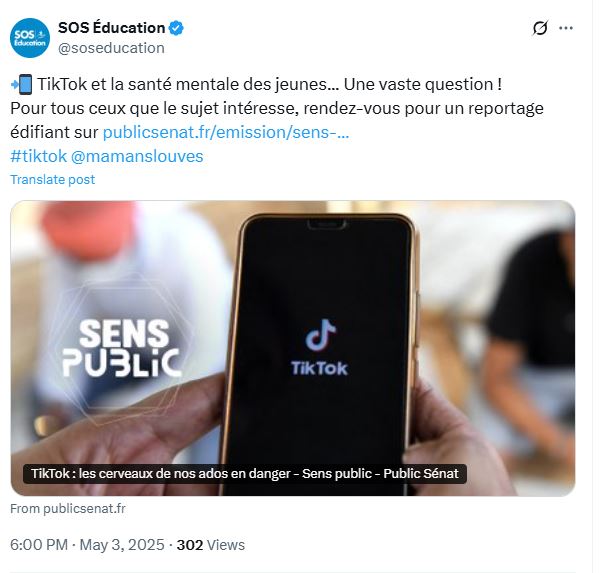The image size is (601, 573).
Task: Open the TikTok phone card thumbnail
Action: click(293, 348)
